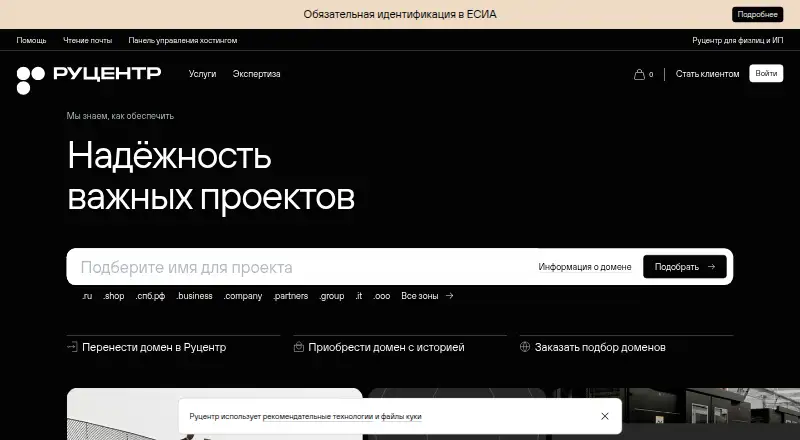Click the arrow next to Все зоны
The height and width of the screenshot is (440, 800).
click(x=449, y=296)
